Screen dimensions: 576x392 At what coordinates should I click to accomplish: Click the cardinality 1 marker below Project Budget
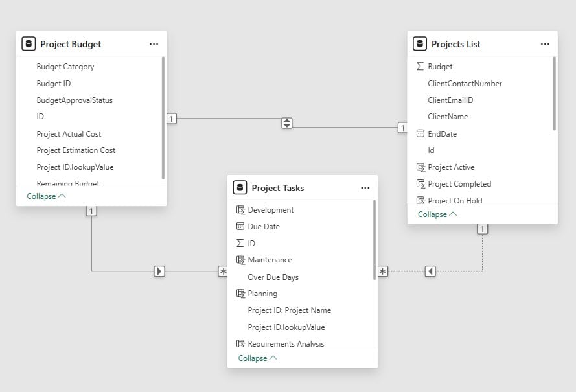click(x=91, y=211)
